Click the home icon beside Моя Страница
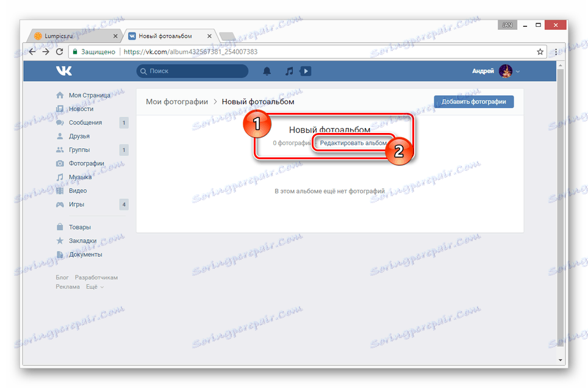Image resolution: width=588 pixels, height=388 pixels. click(60, 95)
